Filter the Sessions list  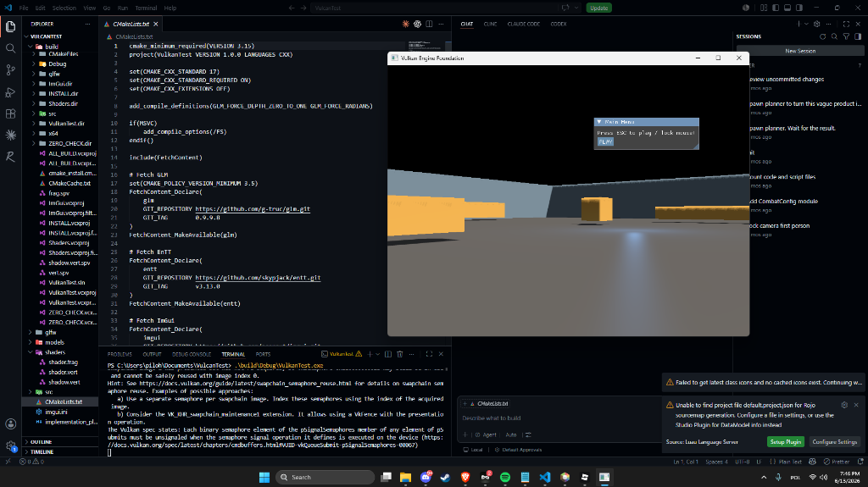(x=846, y=36)
